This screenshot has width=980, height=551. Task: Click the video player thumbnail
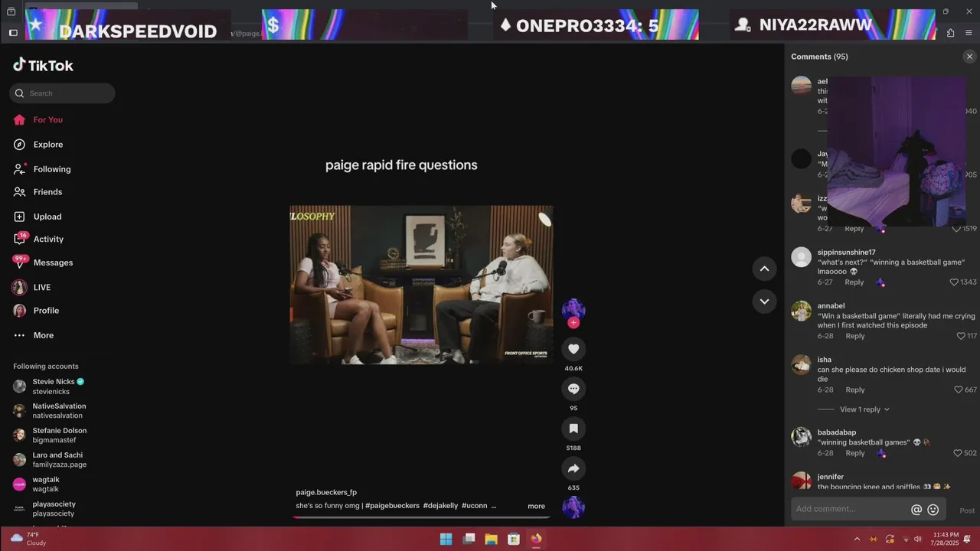pos(421,285)
